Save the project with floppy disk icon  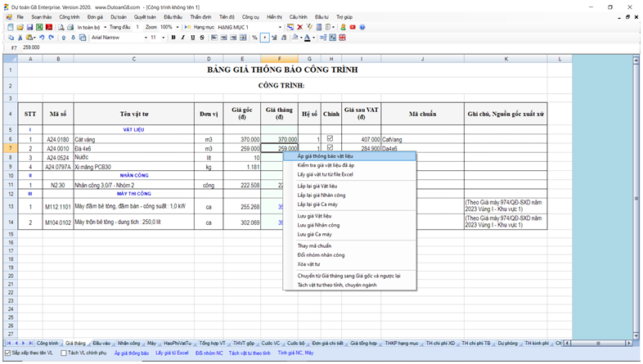[x=29, y=27]
